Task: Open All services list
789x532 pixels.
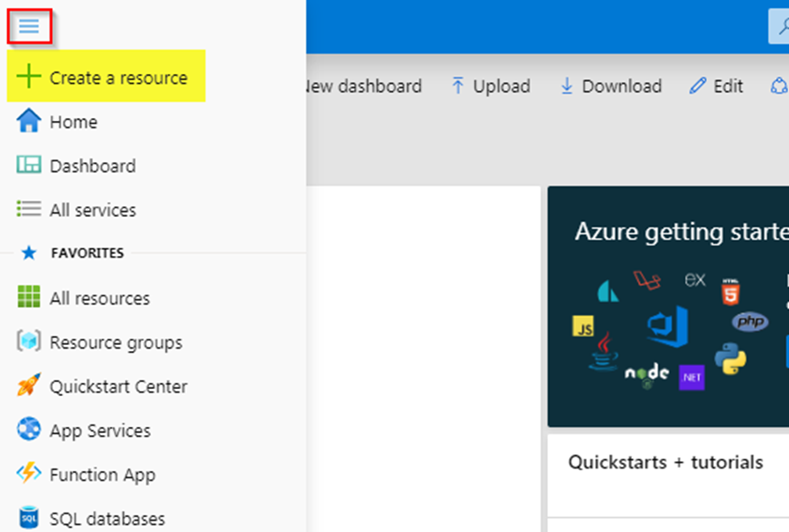Action: click(76, 209)
